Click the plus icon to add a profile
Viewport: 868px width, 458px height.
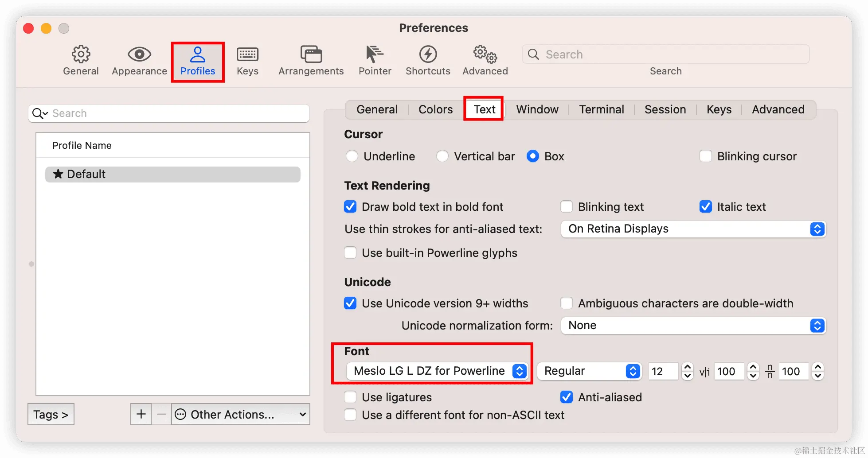[141, 414]
